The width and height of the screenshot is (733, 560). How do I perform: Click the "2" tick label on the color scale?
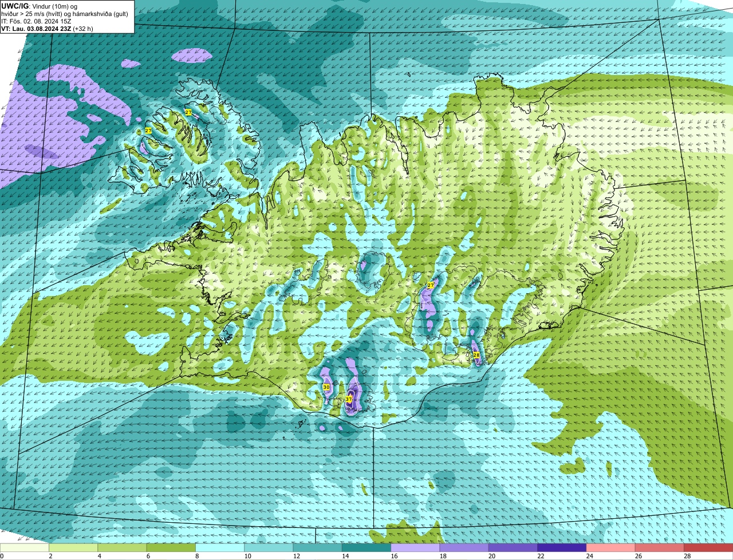tap(50, 556)
